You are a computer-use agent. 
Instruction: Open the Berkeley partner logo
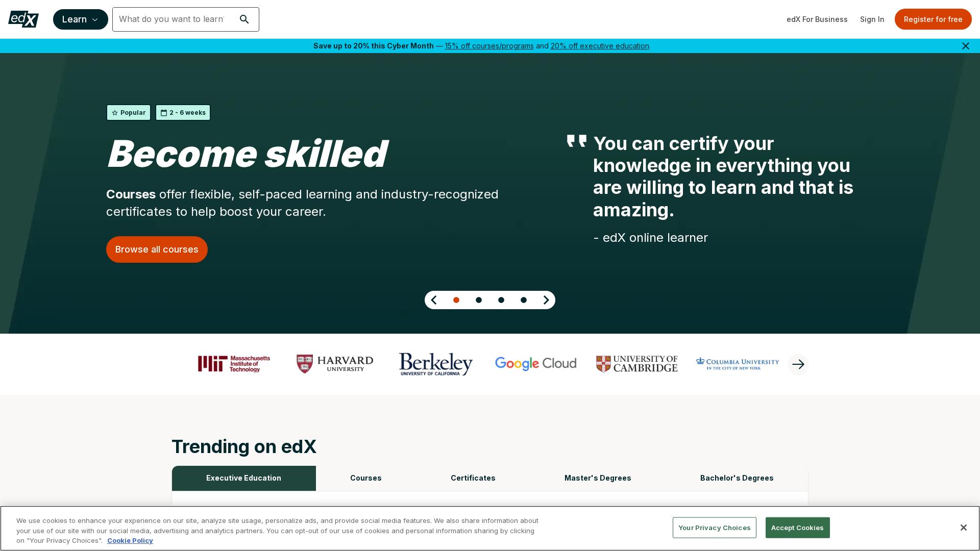[x=435, y=364]
